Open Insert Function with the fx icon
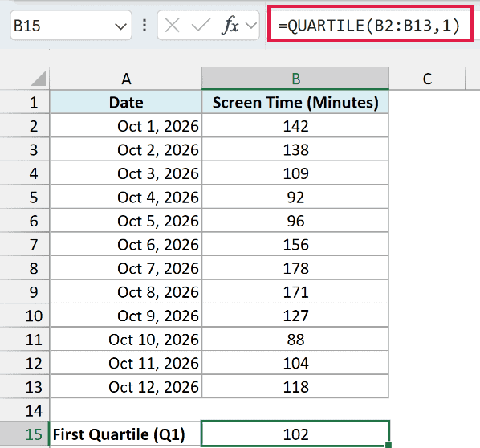The width and height of the screenshot is (480, 448). coord(230,25)
